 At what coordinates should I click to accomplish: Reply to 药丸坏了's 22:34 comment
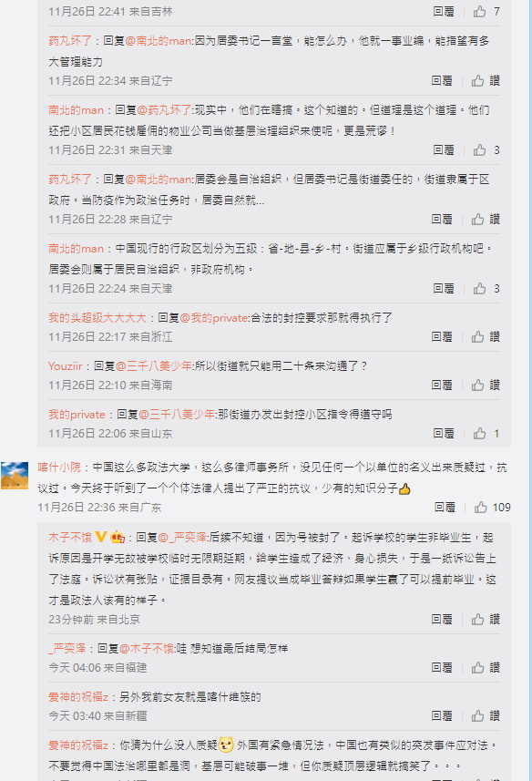click(442, 81)
